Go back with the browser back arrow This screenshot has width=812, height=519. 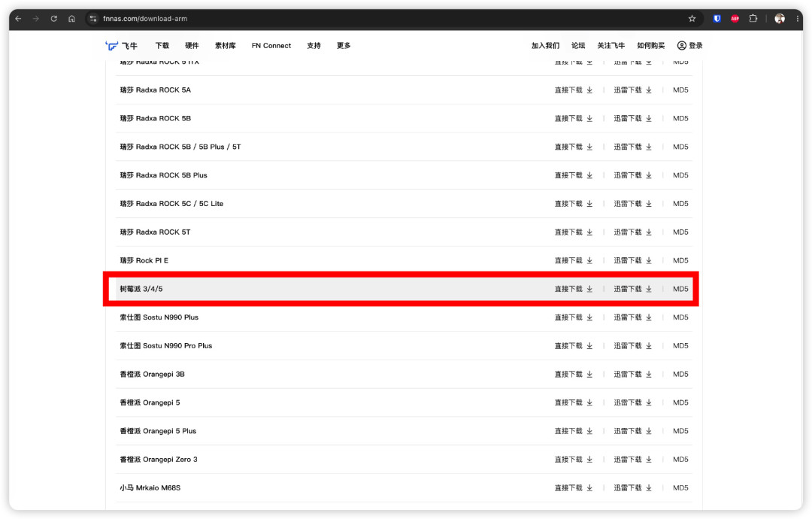tap(18, 19)
